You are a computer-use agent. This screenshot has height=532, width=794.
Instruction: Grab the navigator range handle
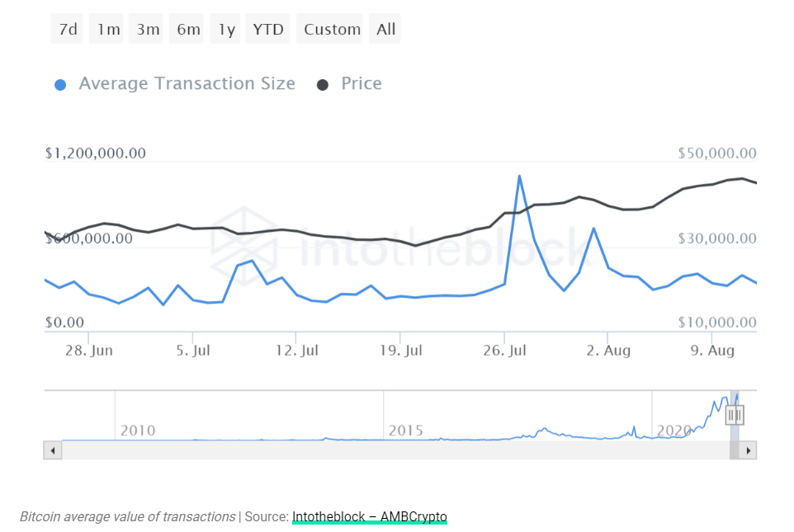(735, 416)
